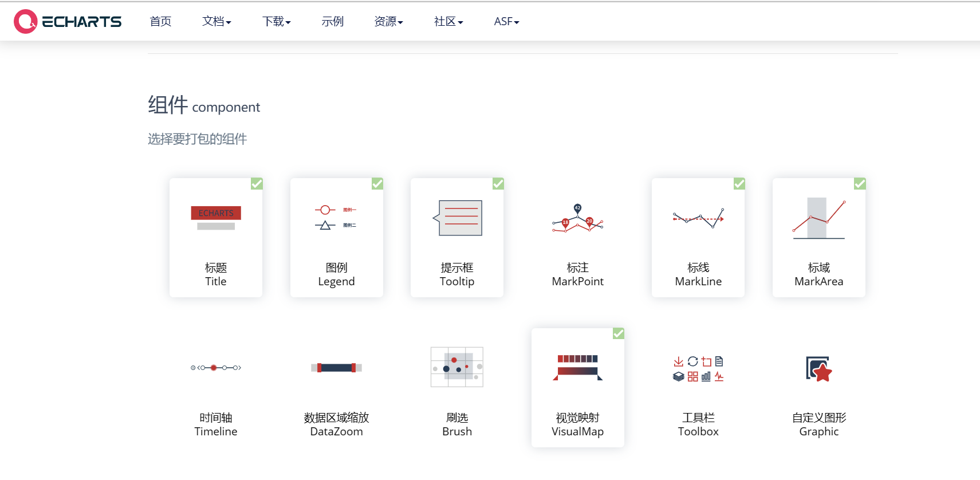Go to the 示例 menu item
This screenshot has width=980, height=480.
pos(332,21)
